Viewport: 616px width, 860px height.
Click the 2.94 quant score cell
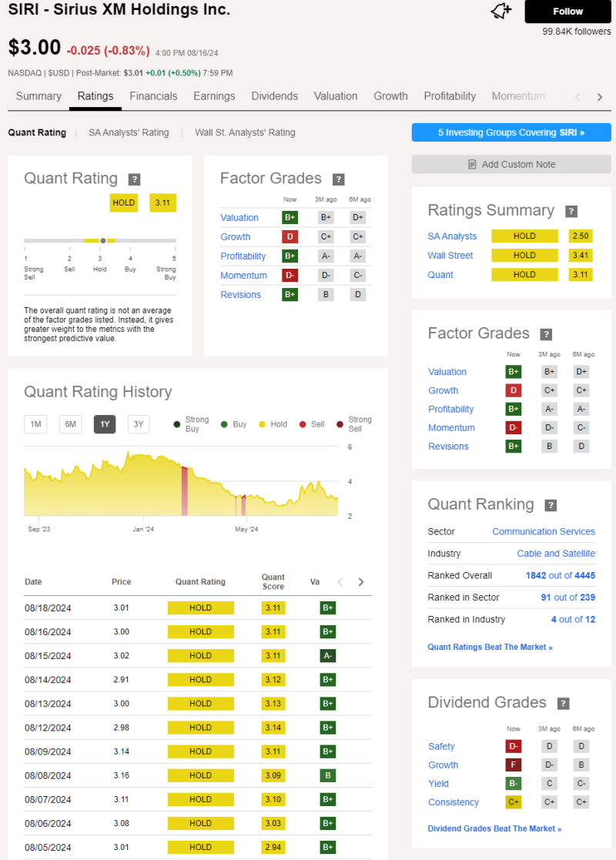273,848
